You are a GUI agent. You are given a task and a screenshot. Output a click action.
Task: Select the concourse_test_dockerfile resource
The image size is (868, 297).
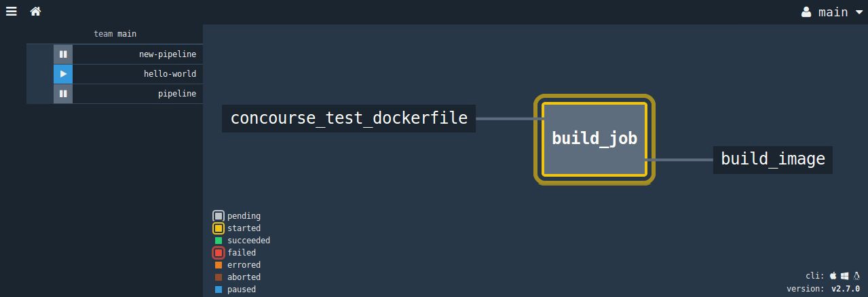(349, 118)
